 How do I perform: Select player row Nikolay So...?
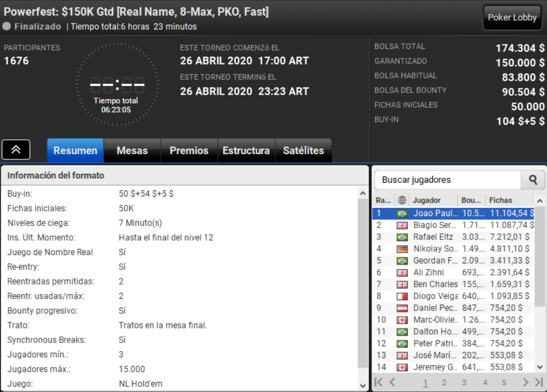pyautogui.click(x=453, y=249)
